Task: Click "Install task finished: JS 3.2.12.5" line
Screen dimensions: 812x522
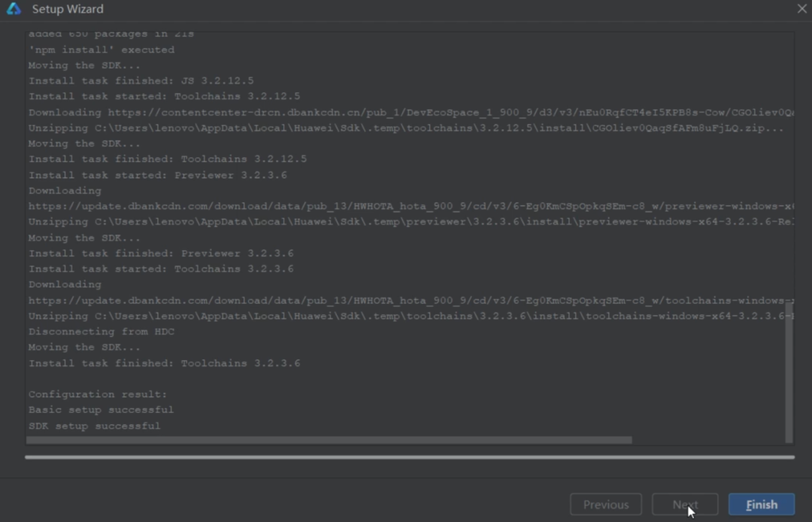Action: coord(141,80)
